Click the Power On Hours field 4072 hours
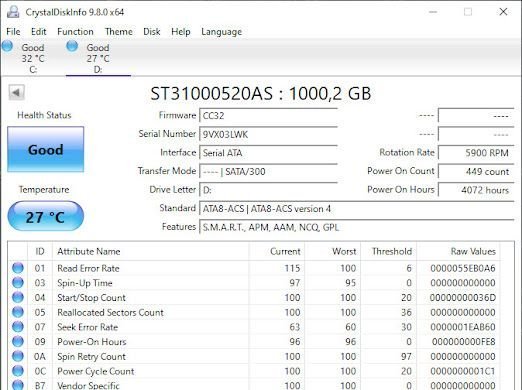 click(476, 190)
